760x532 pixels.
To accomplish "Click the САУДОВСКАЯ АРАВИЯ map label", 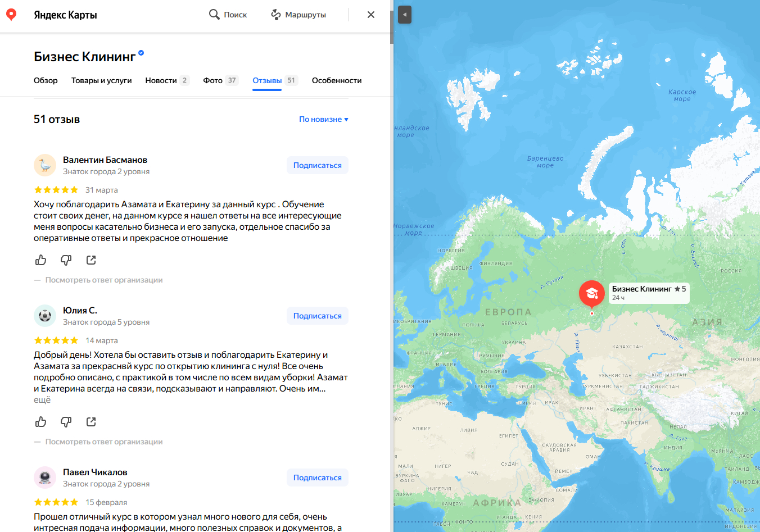I will click(559, 447).
